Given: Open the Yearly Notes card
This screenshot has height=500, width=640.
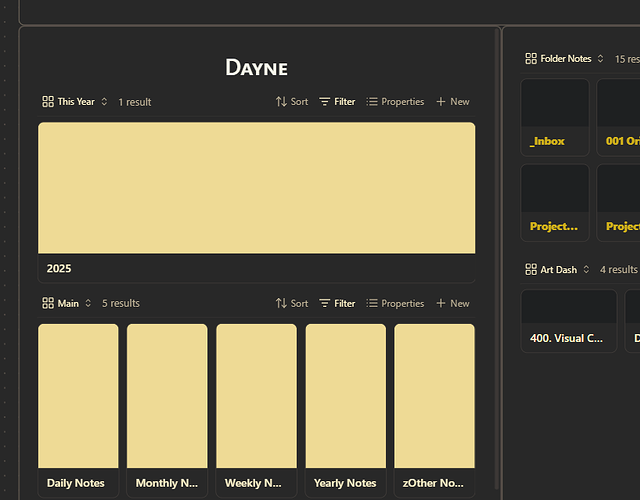Looking at the screenshot, I should tap(345, 410).
